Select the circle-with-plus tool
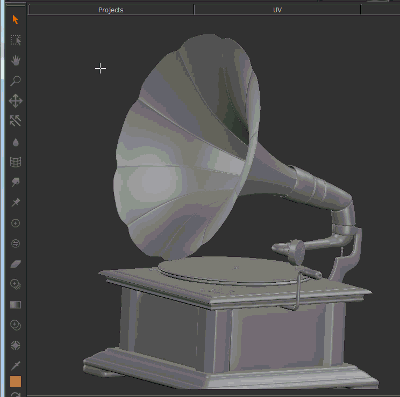This screenshot has width=400, height=397. (16, 223)
